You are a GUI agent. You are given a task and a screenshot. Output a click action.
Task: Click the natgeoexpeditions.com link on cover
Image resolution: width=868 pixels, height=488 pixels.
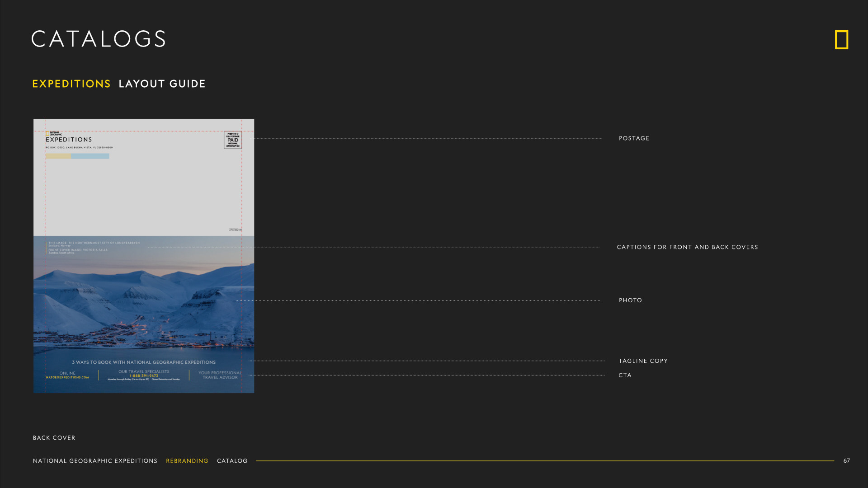pos(67,377)
